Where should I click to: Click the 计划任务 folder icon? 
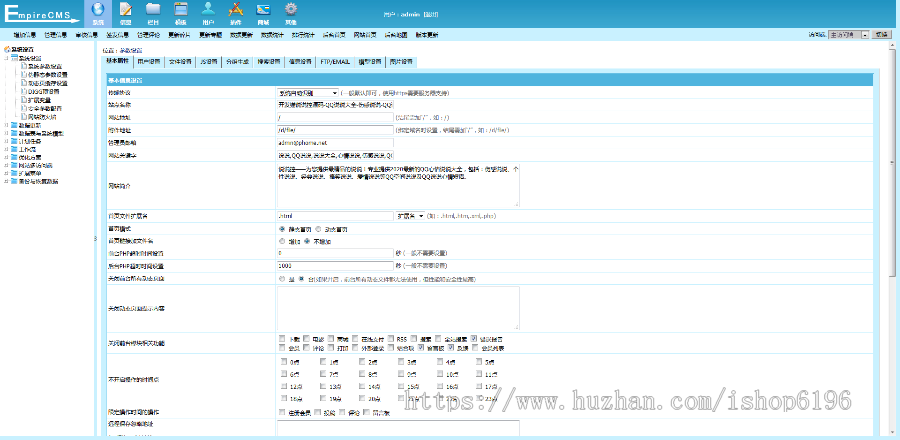click(x=14, y=141)
